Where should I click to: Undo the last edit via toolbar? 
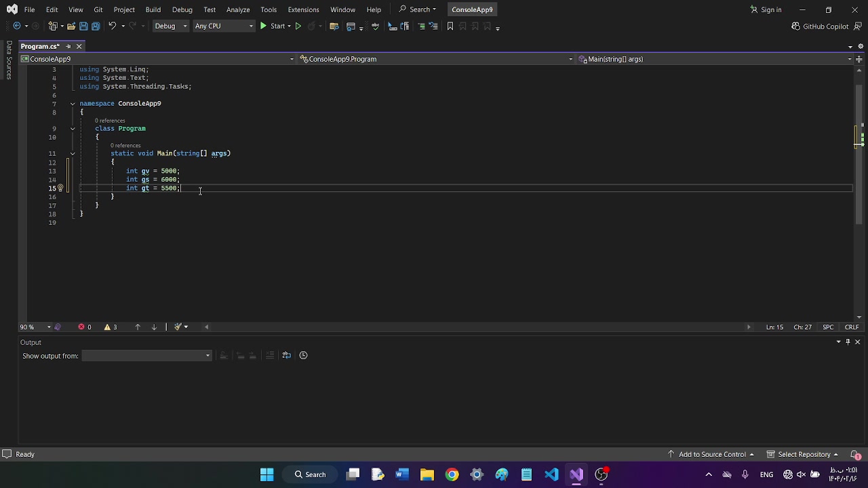pyautogui.click(x=112, y=26)
